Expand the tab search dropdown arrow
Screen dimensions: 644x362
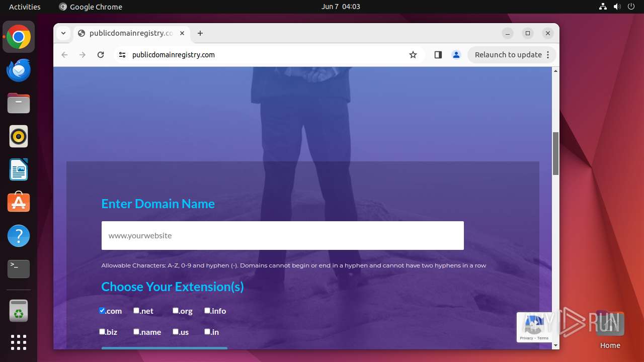pyautogui.click(x=63, y=33)
